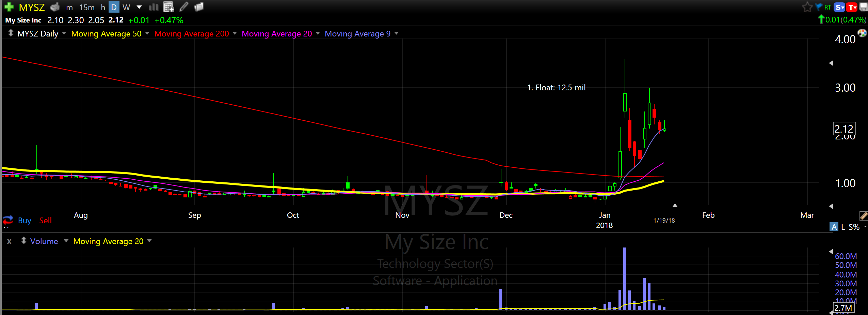Open the Moving Average 50 dropdown arrow

coord(147,33)
